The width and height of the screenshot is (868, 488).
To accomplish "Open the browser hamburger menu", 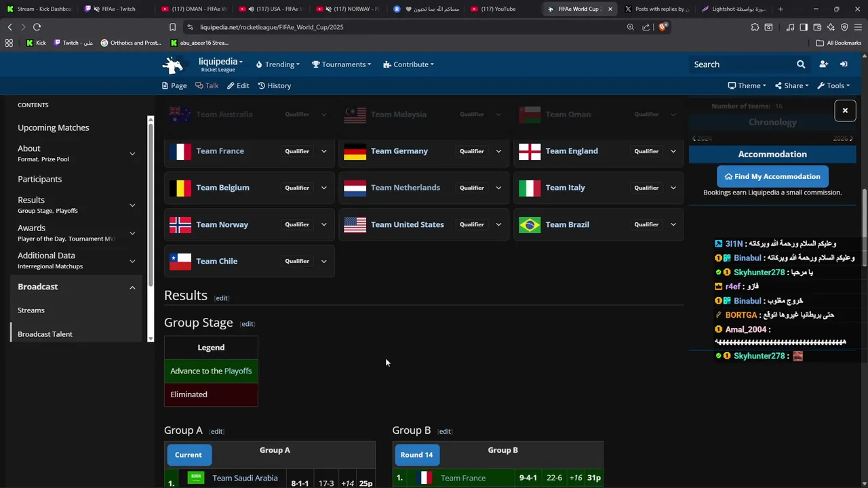I will tap(858, 27).
